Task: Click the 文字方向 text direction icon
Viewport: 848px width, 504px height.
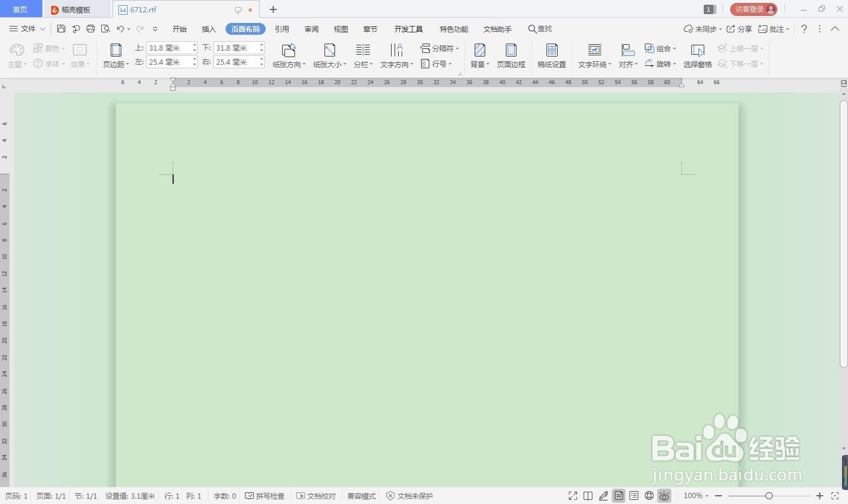Action: pyautogui.click(x=397, y=51)
